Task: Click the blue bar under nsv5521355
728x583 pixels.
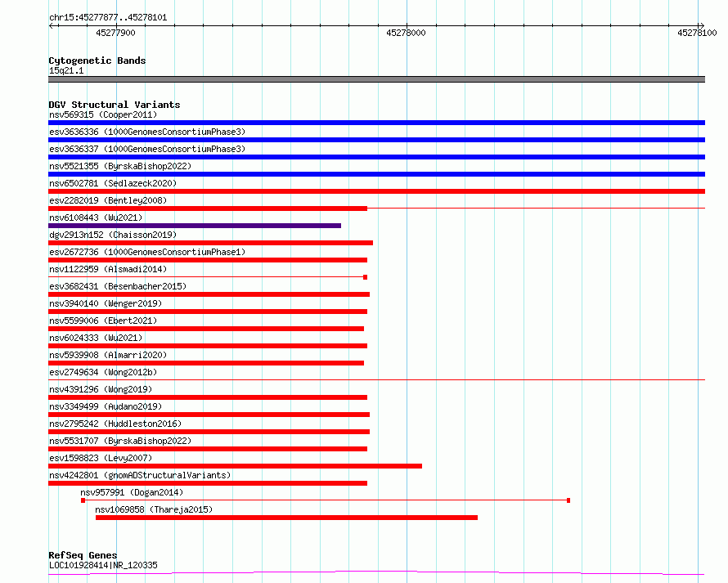Action: click(376, 174)
